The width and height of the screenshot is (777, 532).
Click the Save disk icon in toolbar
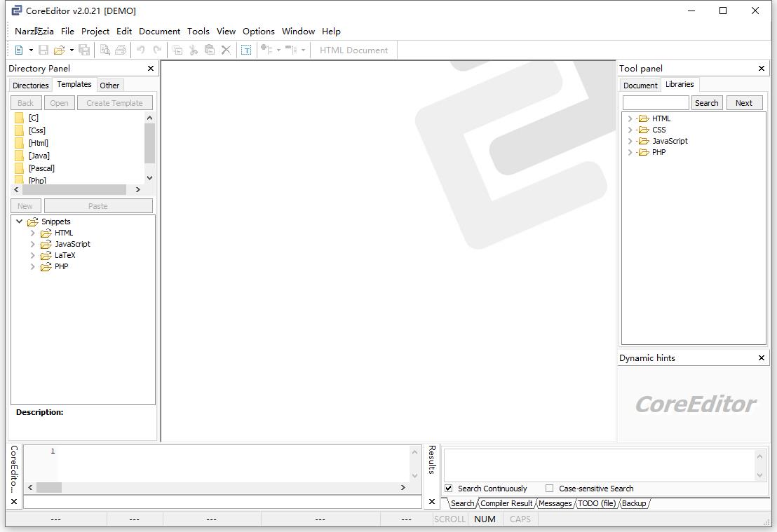tap(43, 50)
